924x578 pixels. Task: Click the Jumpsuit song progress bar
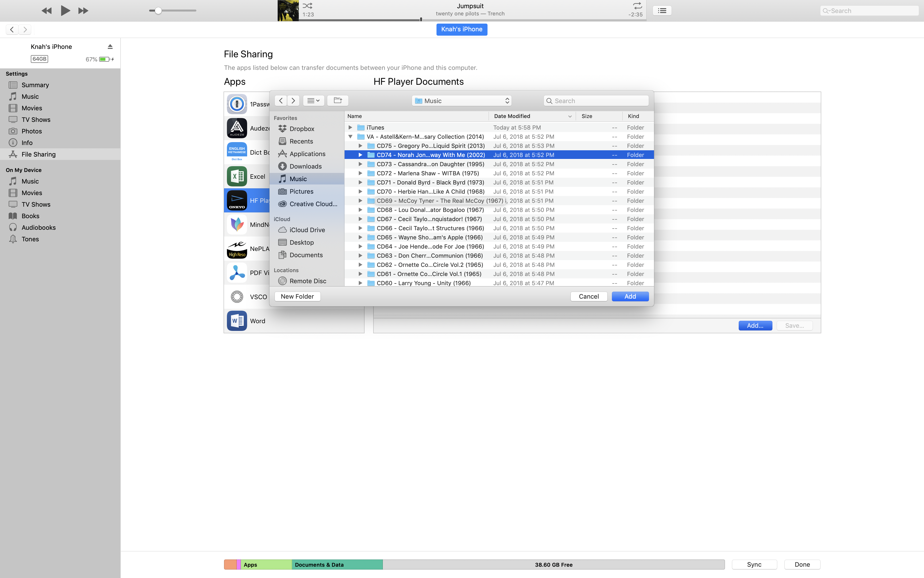click(x=472, y=20)
